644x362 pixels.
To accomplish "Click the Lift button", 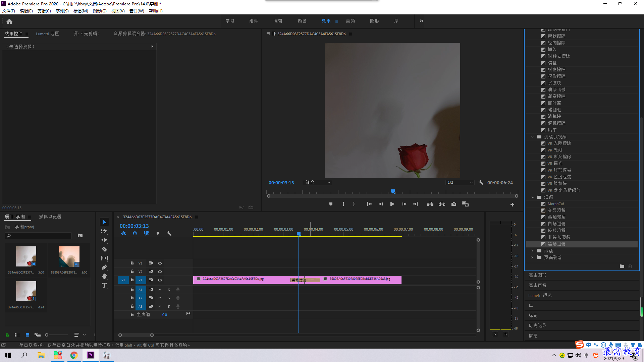I will tap(430, 204).
